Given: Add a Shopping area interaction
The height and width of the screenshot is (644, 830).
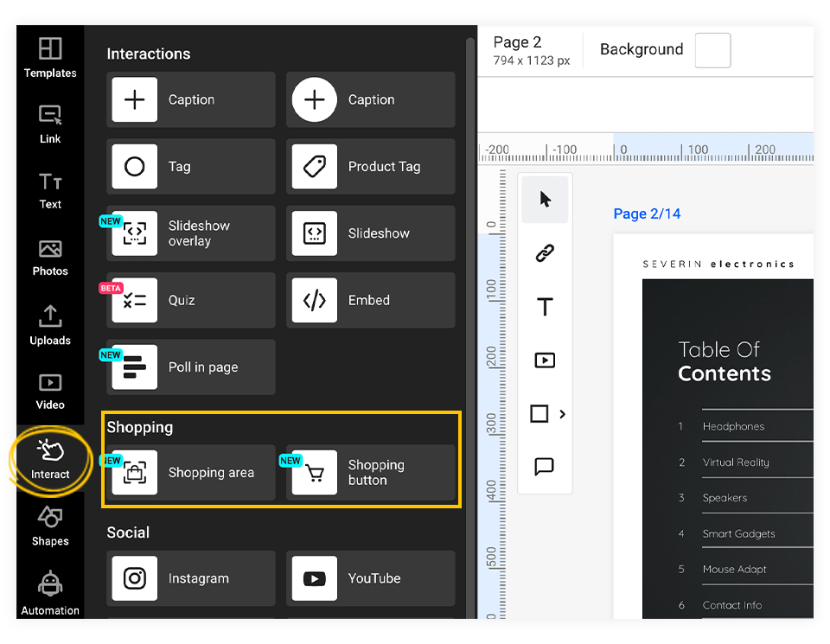Looking at the screenshot, I should [x=190, y=473].
